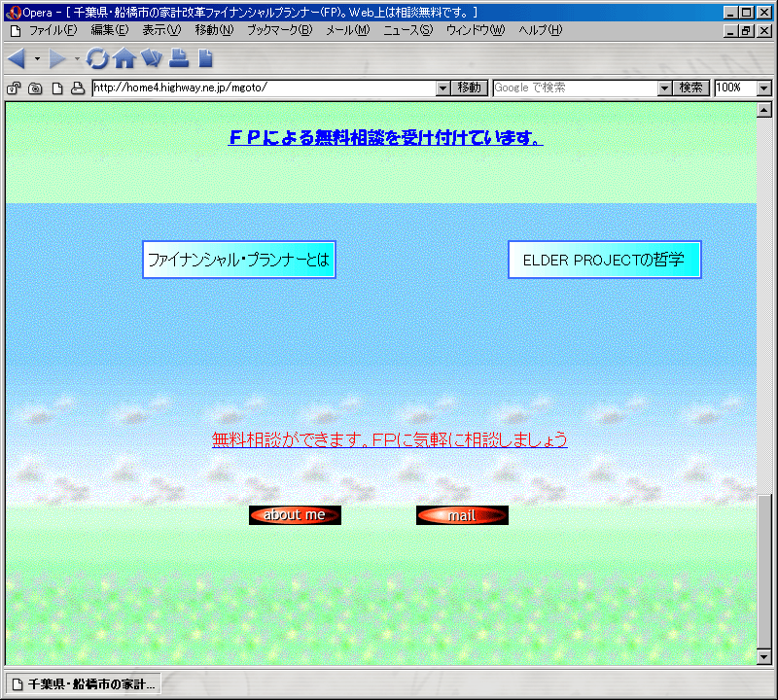Open the 移動(N) menu
This screenshot has height=700, width=778.
click(x=214, y=31)
